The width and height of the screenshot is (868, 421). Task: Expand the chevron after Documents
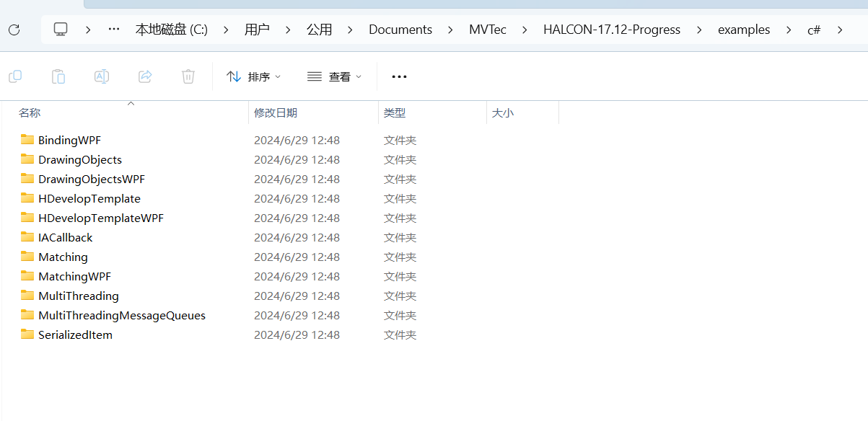tap(451, 30)
